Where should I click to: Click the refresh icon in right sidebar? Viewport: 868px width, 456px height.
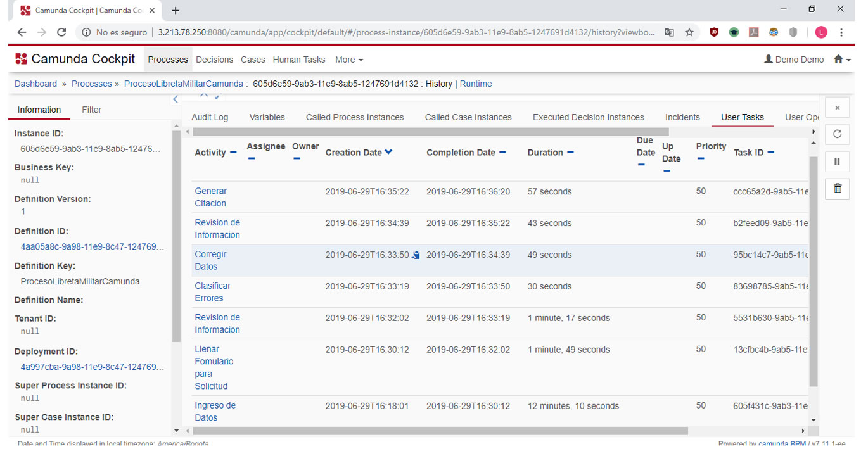[837, 134]
